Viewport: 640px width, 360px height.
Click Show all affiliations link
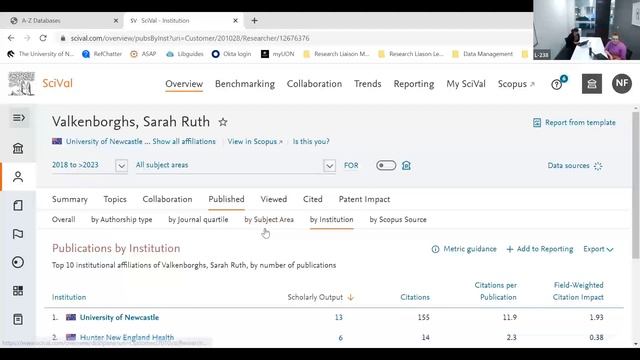point(184,141)
